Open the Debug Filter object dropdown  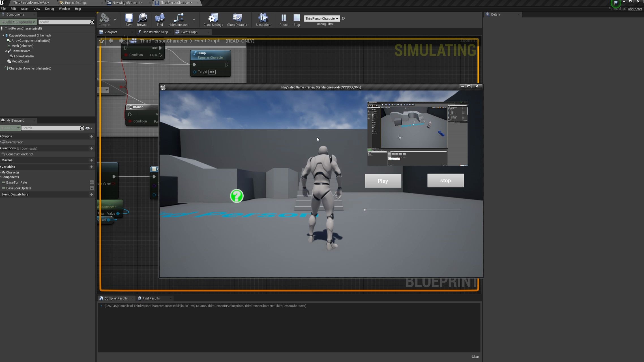pos(322,19)
